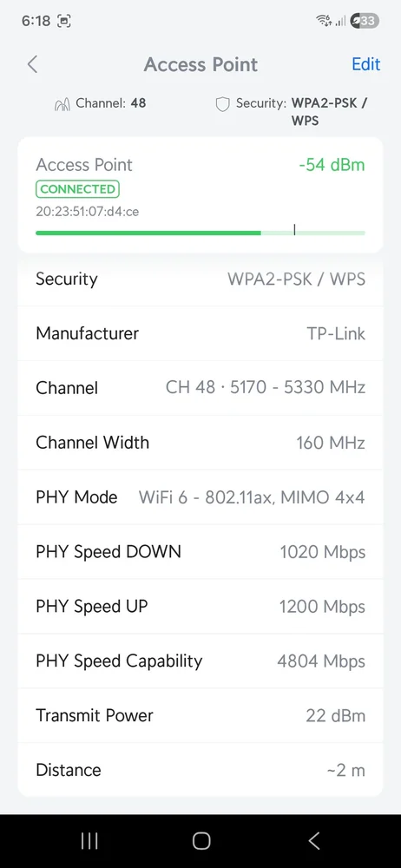Click the signal strength progress bar
This screenshot has width=401, height=868.
[x=200, y=233]
